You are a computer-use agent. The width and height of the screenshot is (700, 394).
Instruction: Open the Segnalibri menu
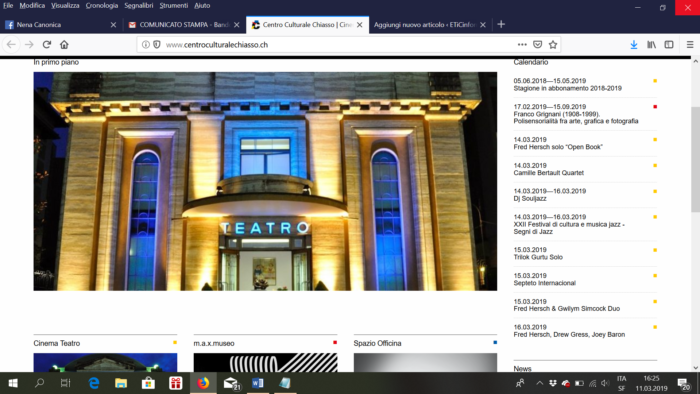[x=138, y=5]
